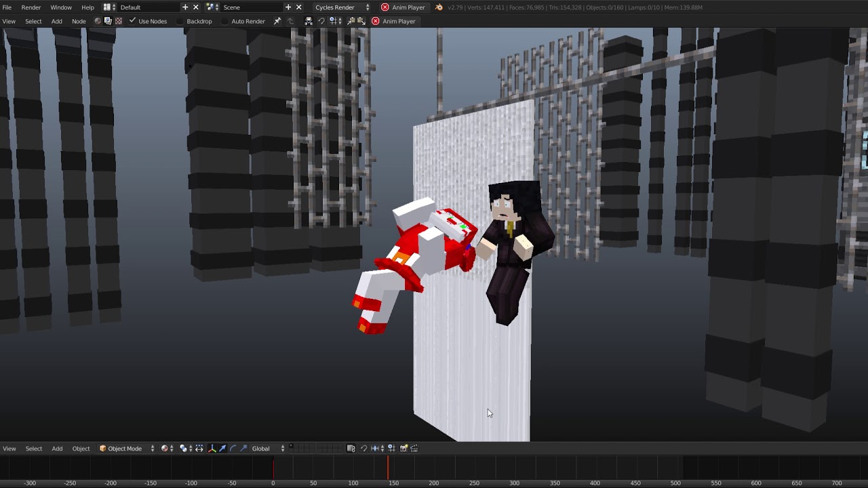Image resolution: width=868 pixels, height=488 pixels.
Task: Toggle the 3D manipulator axis icon
Action: point(212,448)
